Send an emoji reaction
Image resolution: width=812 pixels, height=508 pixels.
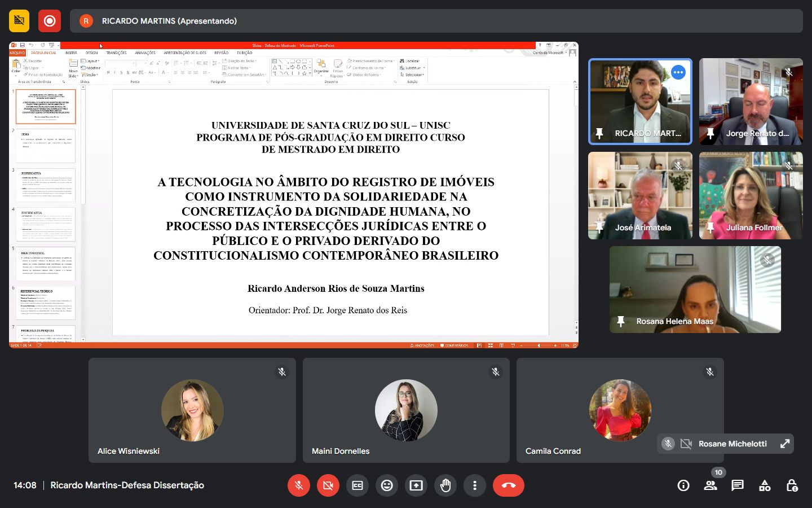[387, 485]
